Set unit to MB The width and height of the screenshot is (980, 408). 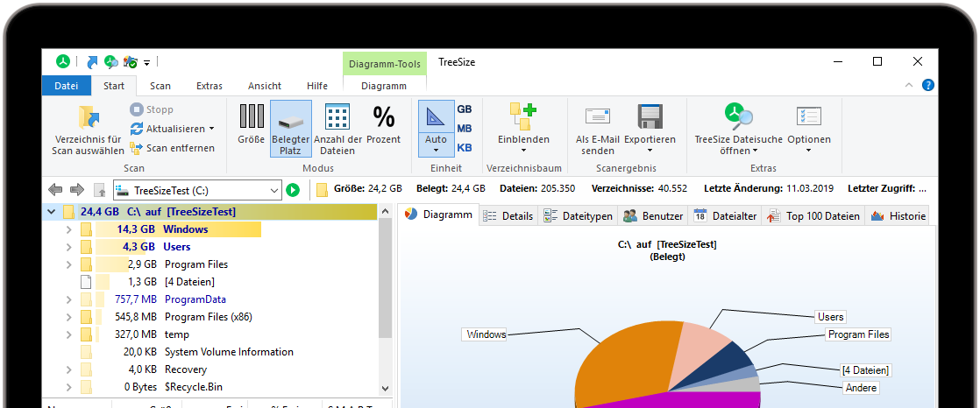pos(465,129)
